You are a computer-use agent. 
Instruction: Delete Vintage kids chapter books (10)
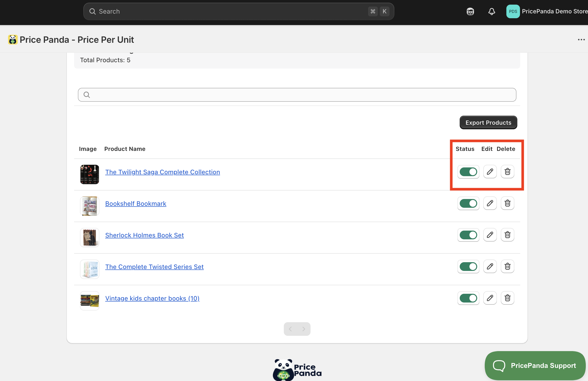click(508, 298)
